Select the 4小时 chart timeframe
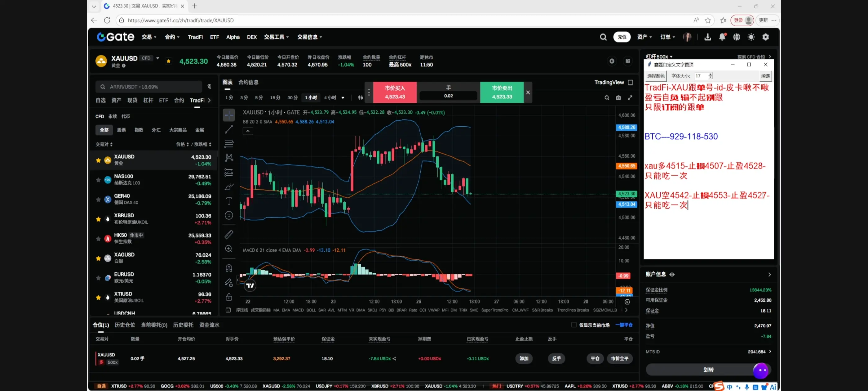 (x=330, y=97)
